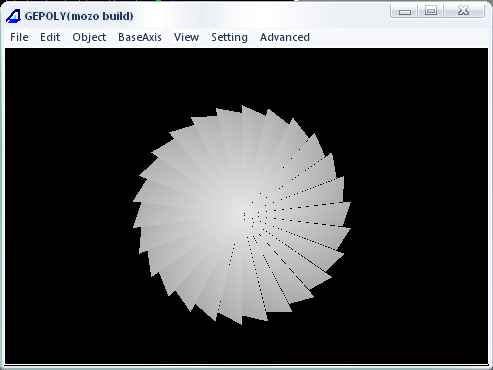
Task: Click the GEPOLY(mozo build) title text
Action: (79, 16)
